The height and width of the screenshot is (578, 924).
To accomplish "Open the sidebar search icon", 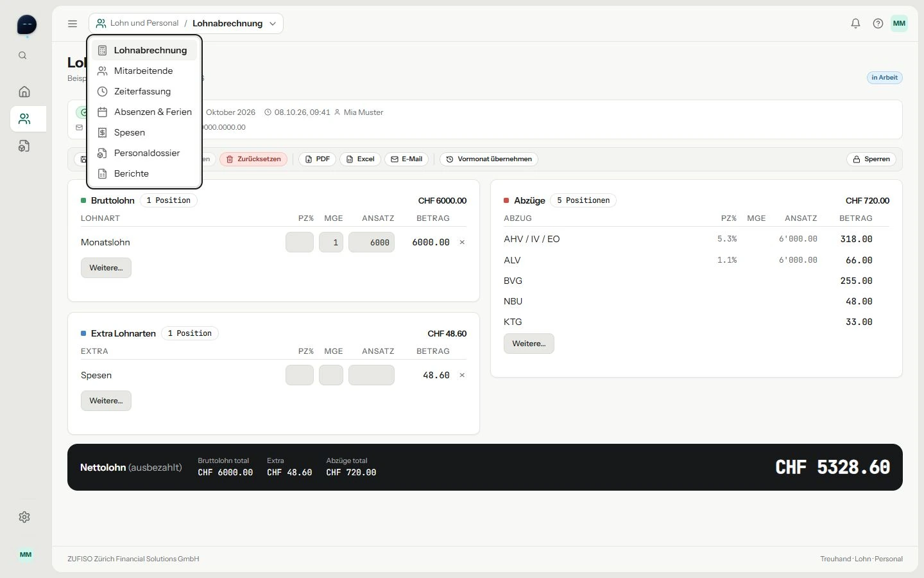I will click(x=22, y=56).
